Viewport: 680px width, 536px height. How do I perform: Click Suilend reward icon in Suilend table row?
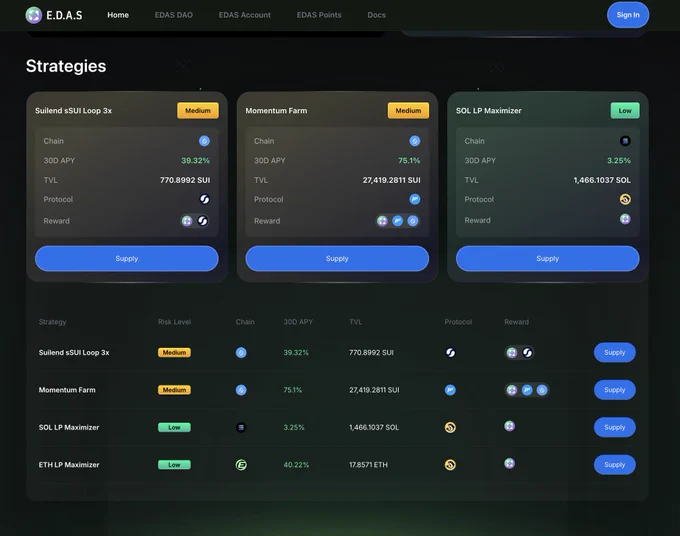coord(527,353)
